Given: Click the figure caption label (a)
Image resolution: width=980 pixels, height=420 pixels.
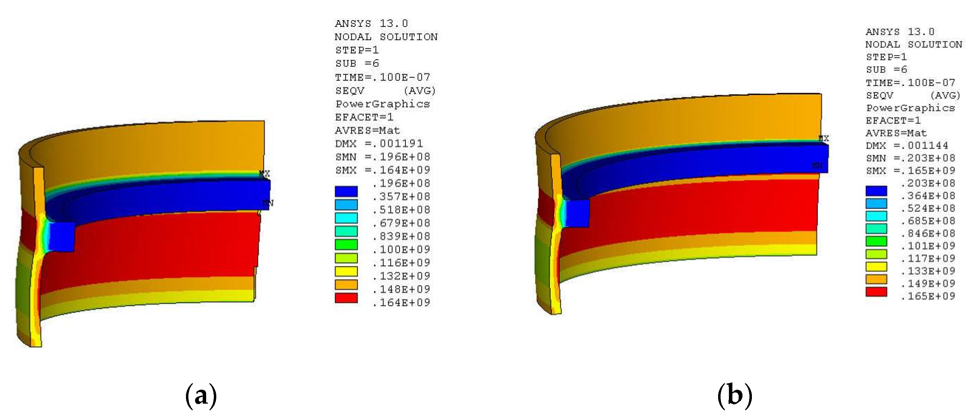Looking at the screenshot, I should 201,396.
